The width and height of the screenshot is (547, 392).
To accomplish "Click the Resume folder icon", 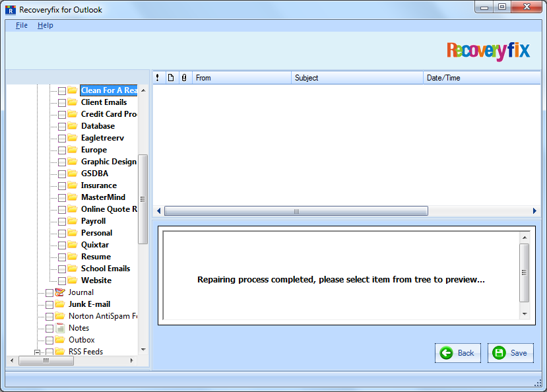I will pyautogui.click(x=72, y=256).
